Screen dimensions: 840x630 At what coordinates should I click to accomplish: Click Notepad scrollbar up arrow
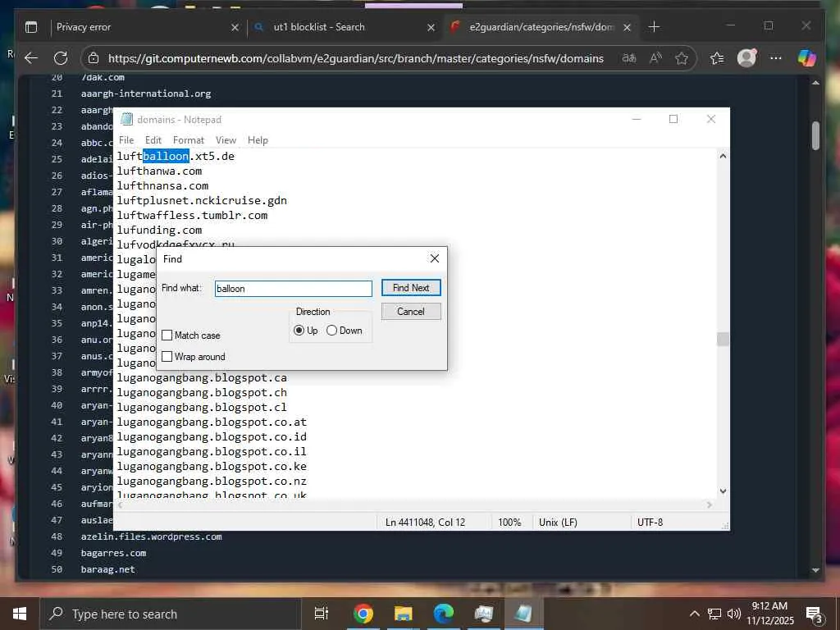(x=723, y=157)
